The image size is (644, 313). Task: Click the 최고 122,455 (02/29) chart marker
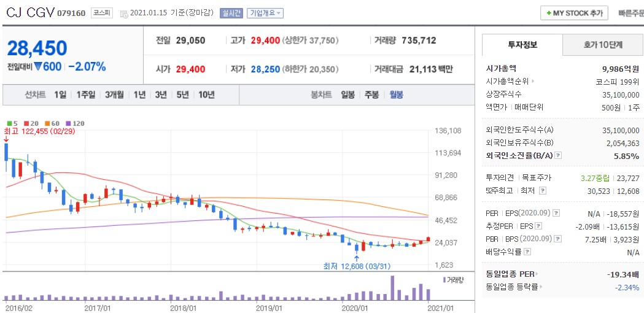(x=39, y=131)
